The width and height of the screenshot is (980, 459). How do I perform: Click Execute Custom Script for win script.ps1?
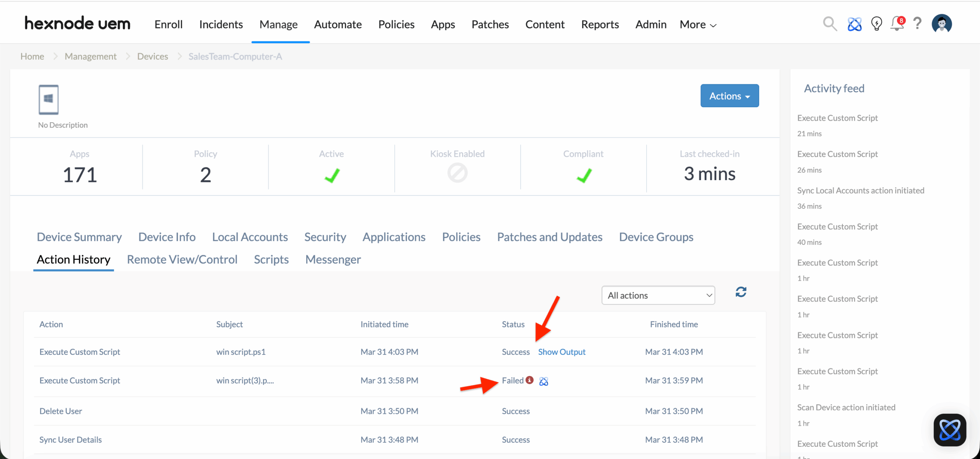click(x=80, y=352)
